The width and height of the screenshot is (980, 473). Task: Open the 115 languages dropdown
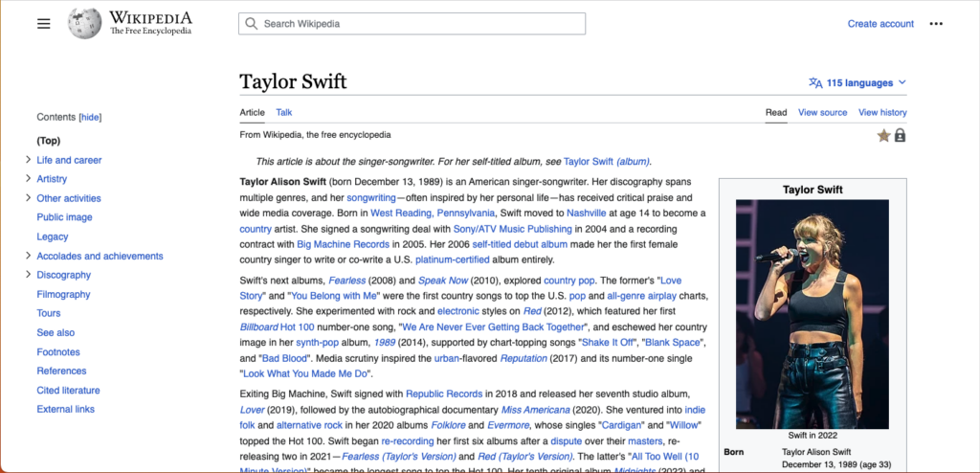click(x=857, y=82)
